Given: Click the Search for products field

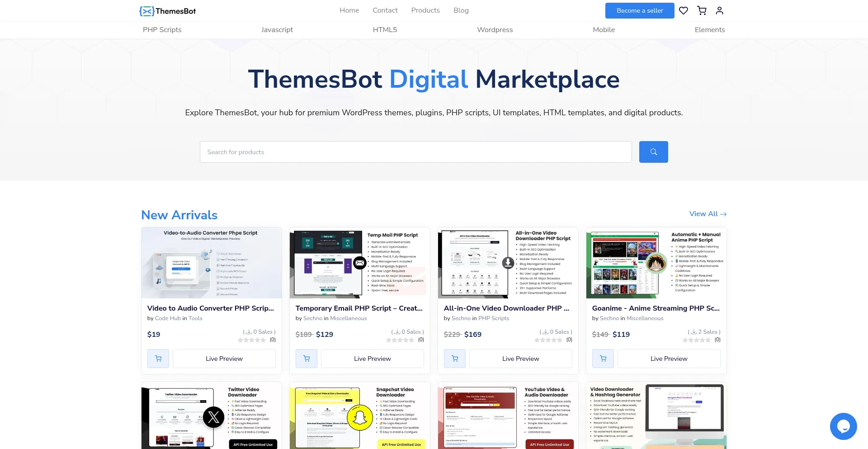Looking at the screenshot, I should (x=415, y=152).
